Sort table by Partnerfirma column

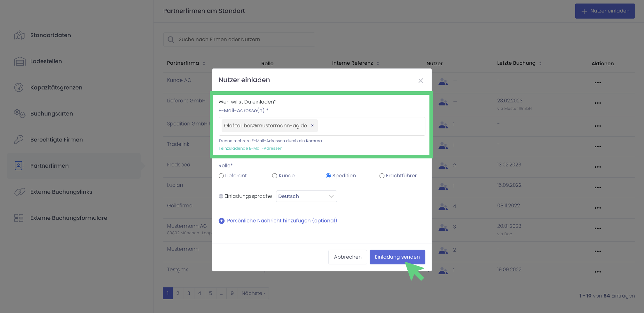click(x=204, y=63)
